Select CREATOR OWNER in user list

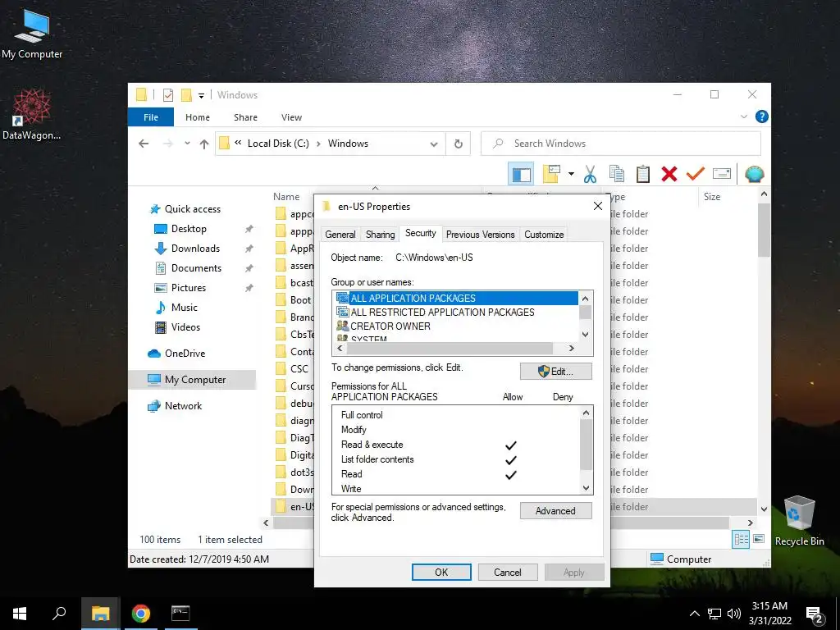tap(455, 326)
